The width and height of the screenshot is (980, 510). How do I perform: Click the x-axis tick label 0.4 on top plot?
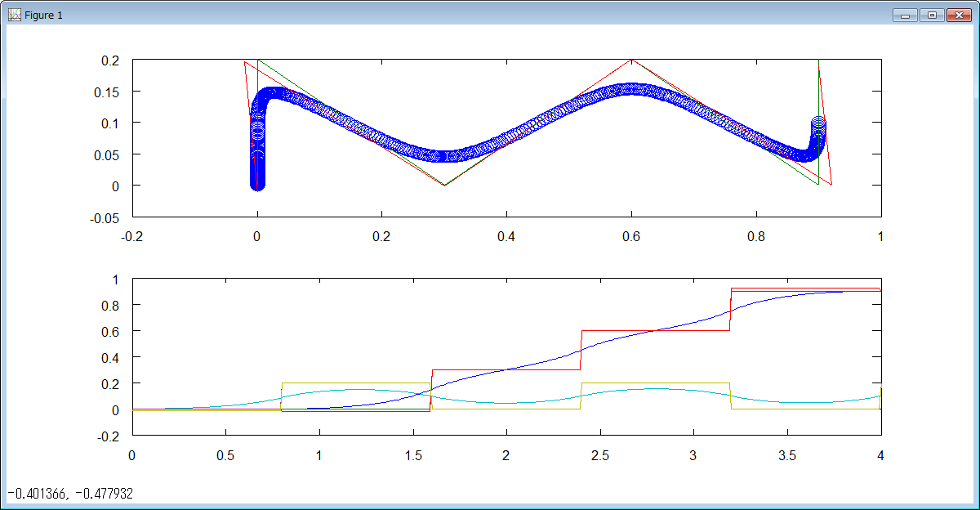tap(508, 237)
